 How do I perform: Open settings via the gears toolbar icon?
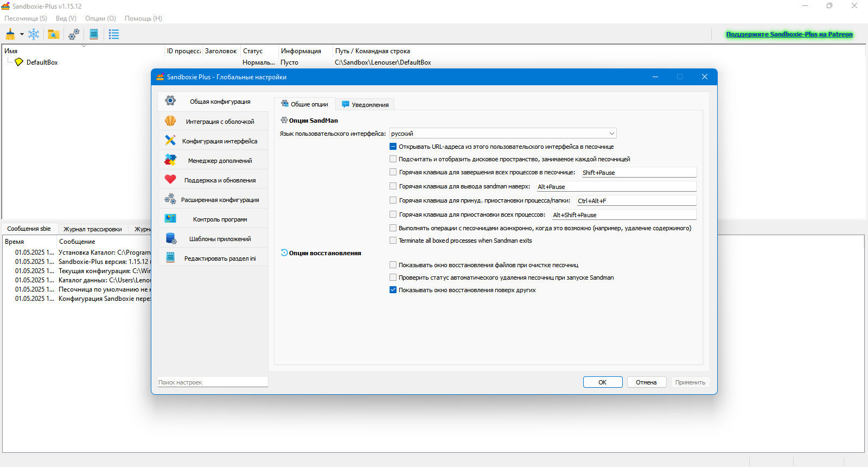click(74, 34)
